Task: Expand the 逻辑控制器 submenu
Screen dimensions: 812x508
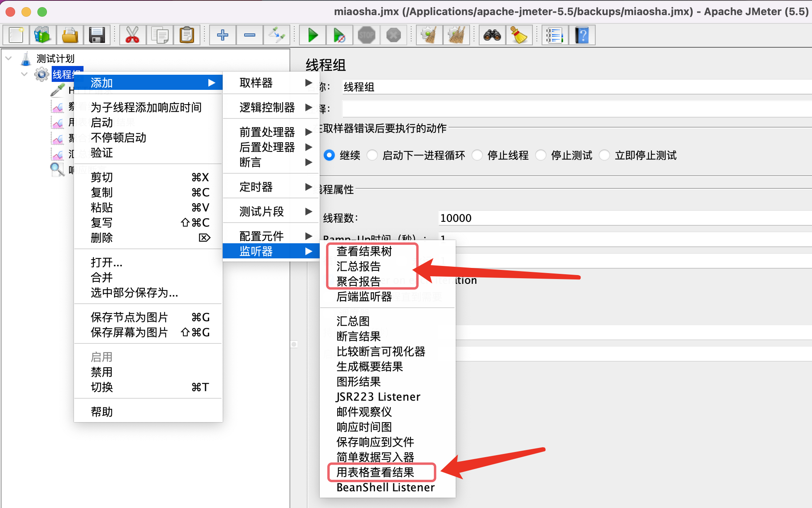Action: tap(271, 107)
